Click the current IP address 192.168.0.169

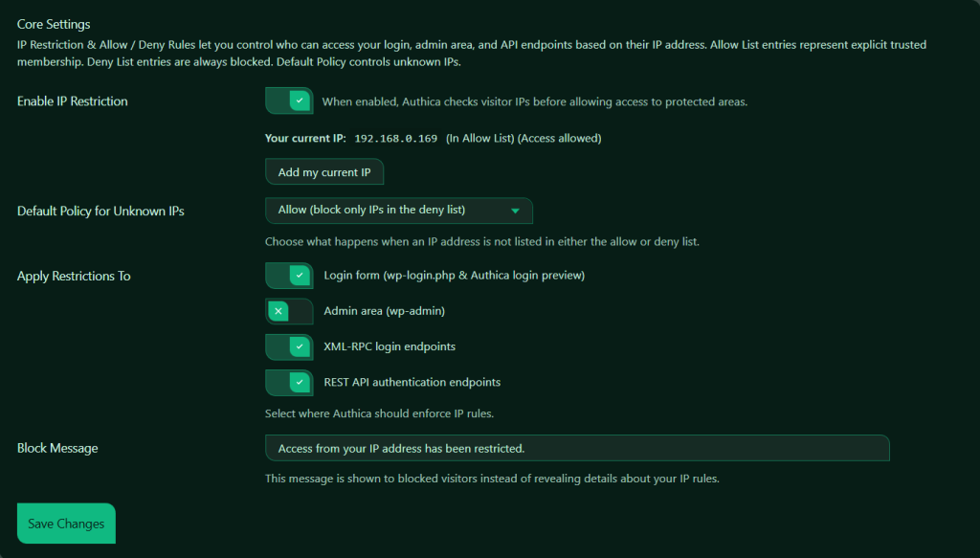(395, 139)
